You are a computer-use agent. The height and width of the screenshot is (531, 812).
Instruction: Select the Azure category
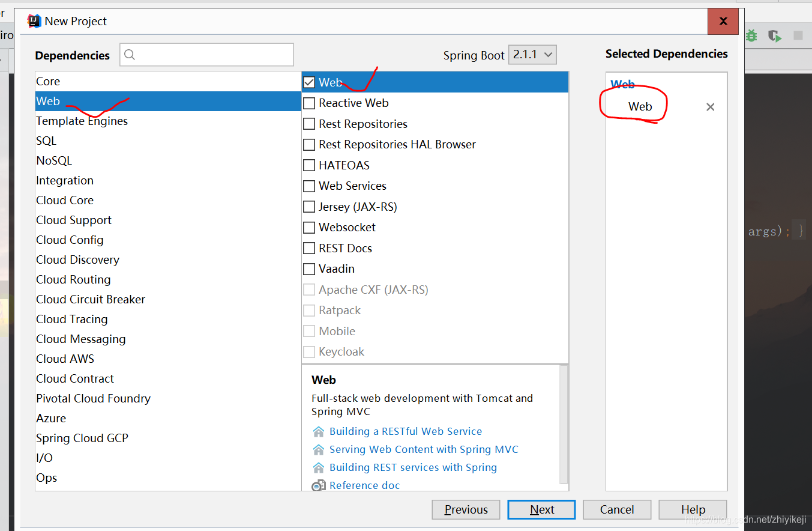click(168, 418)
